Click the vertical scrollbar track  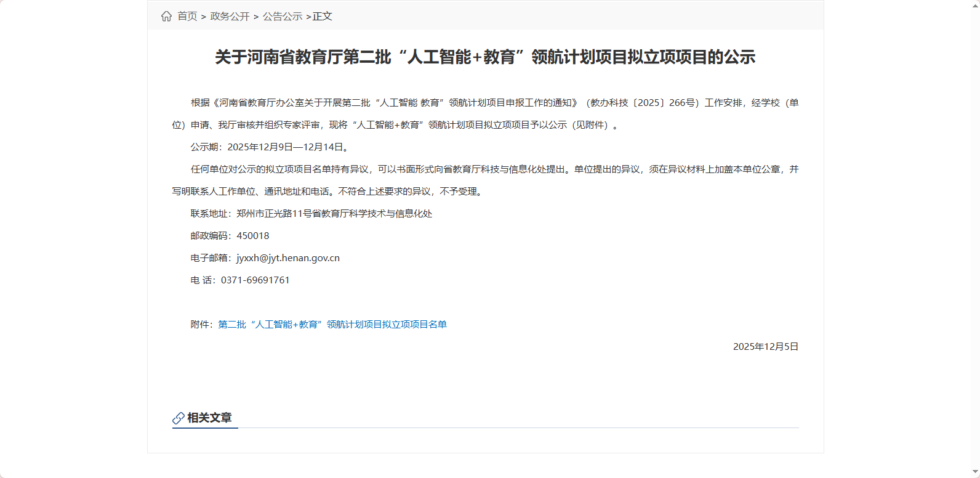[975, 246]
